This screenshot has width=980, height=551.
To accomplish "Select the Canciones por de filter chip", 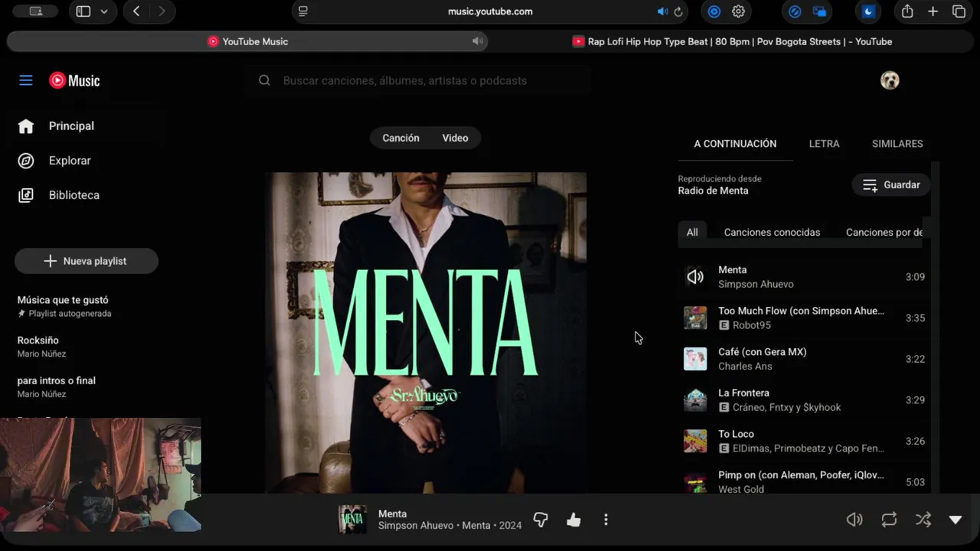I will click(x=884, y=232).
